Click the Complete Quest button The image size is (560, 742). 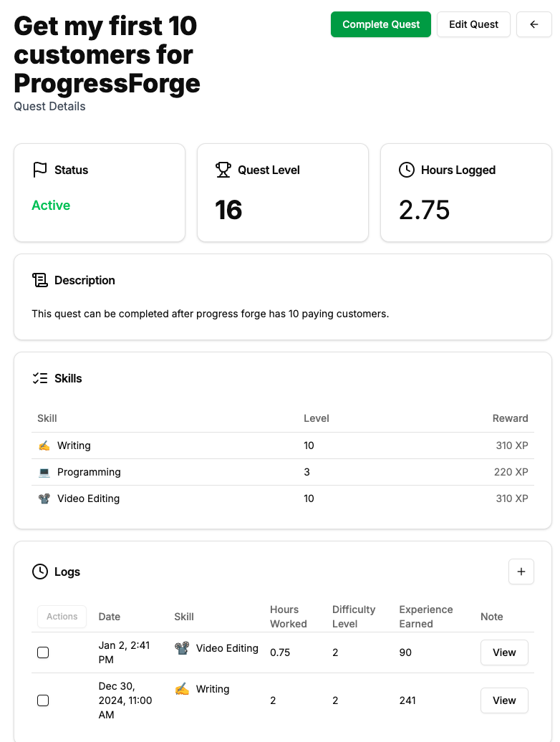(381, 24)
